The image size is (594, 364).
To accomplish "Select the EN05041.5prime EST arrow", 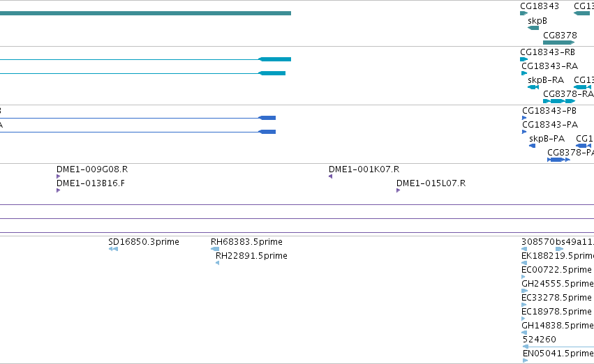I will (x=525, y=361).
